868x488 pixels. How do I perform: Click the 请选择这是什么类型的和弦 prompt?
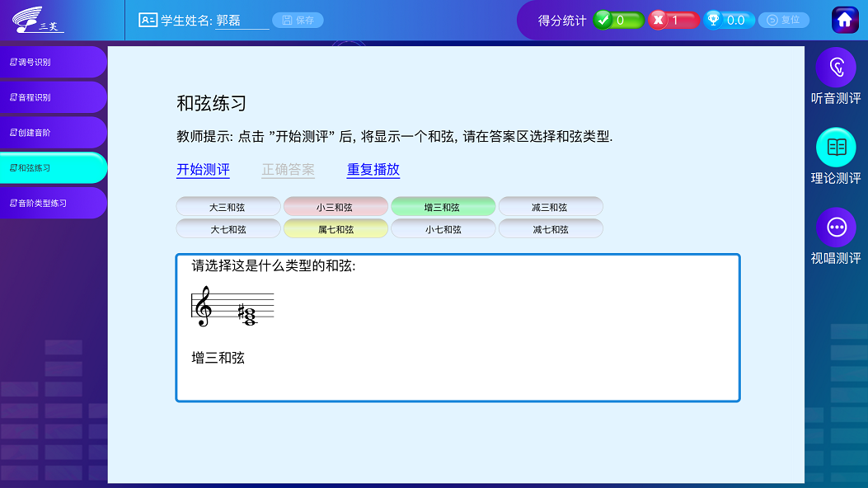[x=274, y=266]
